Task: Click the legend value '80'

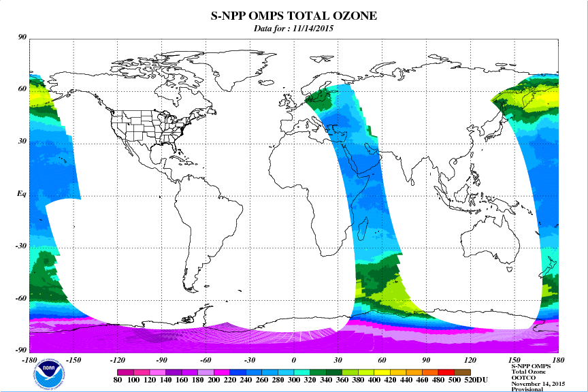Action: tap(117, 380)
